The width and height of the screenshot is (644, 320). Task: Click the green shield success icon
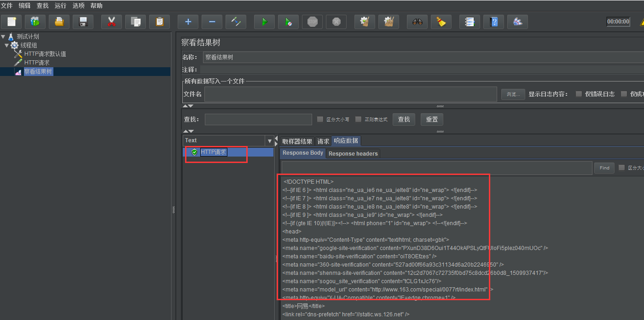[x=194, y=152]
